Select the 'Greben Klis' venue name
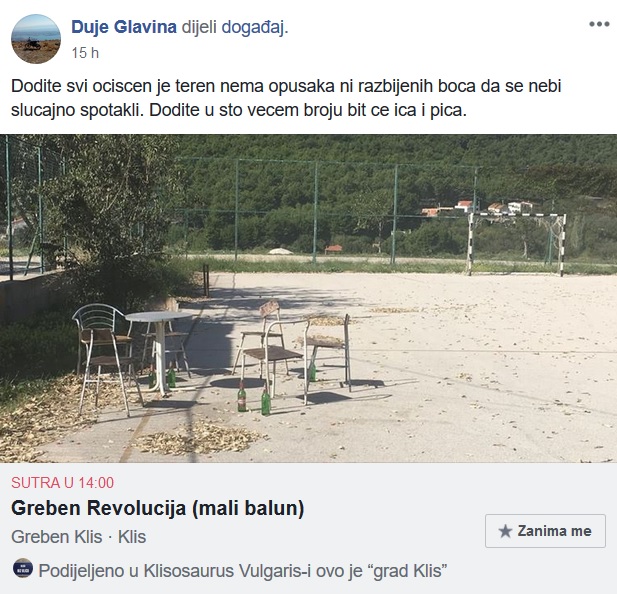This screenshot has width=617, height=594. tap(57, 537)
